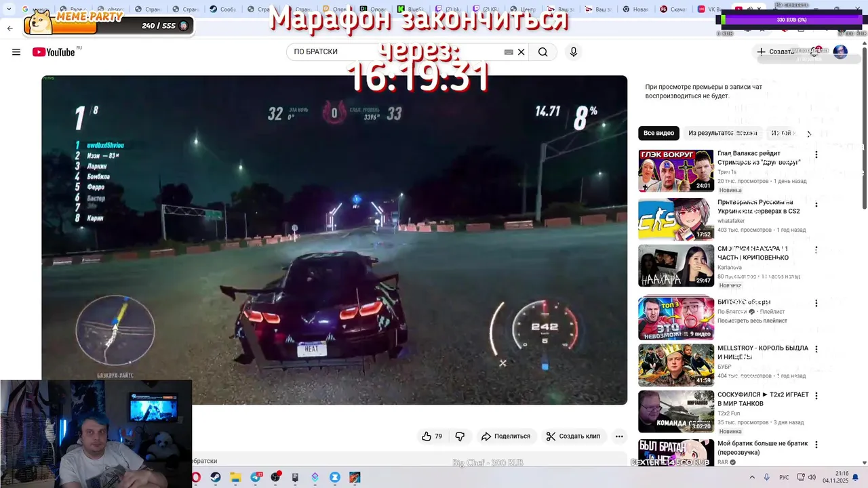Open the СМОТРИМ НААХАРА video thumbnail

click(x=676, y=266)
